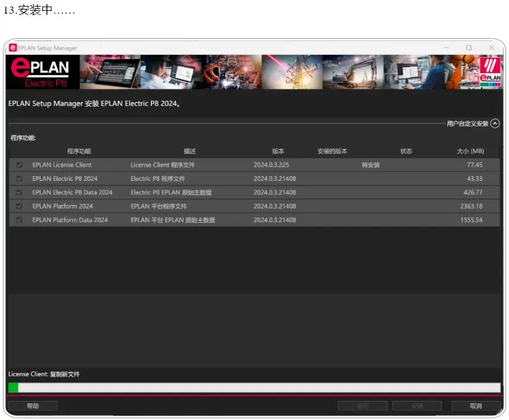The height and width of the screenshot is (420, 509).
Task: Select the EPLAN Platform 2024 row name
Action: (x=62, y=206)
